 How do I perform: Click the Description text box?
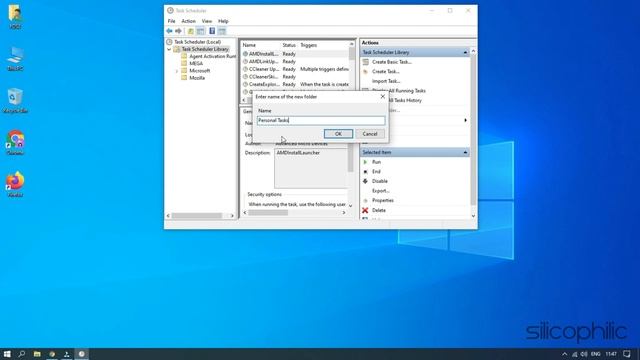coord(311,168)
